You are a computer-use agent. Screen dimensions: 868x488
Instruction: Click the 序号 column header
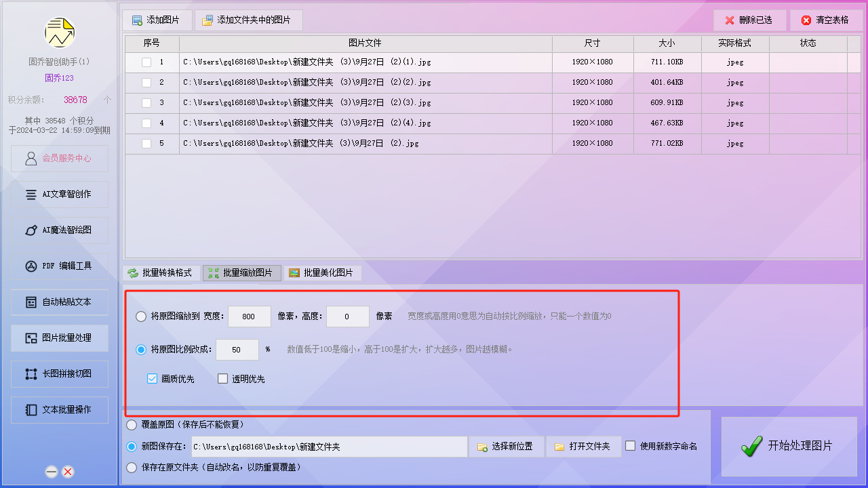152,43
